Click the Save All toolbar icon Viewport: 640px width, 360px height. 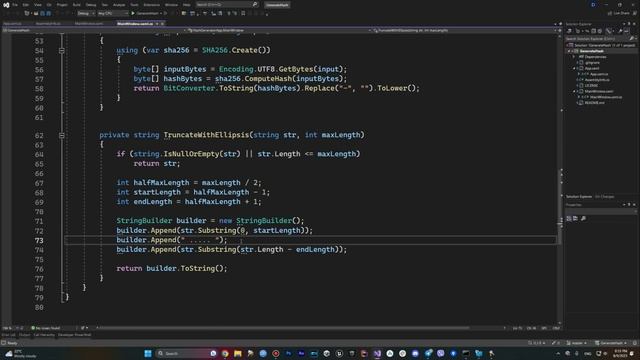click(48, 13)
